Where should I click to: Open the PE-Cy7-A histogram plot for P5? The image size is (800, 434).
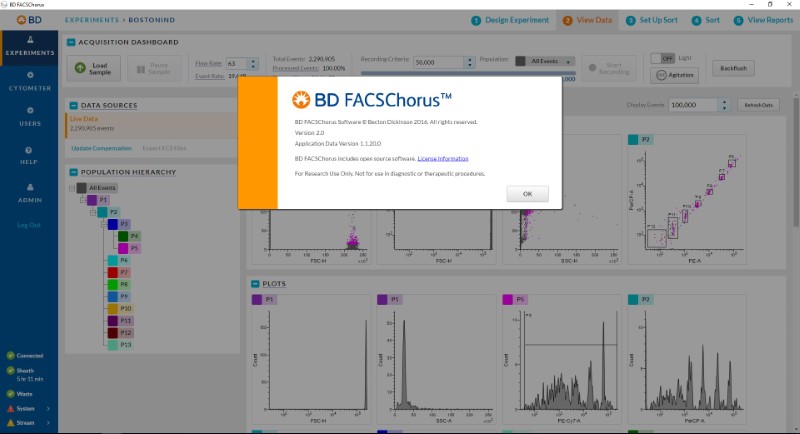tap(562, 359)
